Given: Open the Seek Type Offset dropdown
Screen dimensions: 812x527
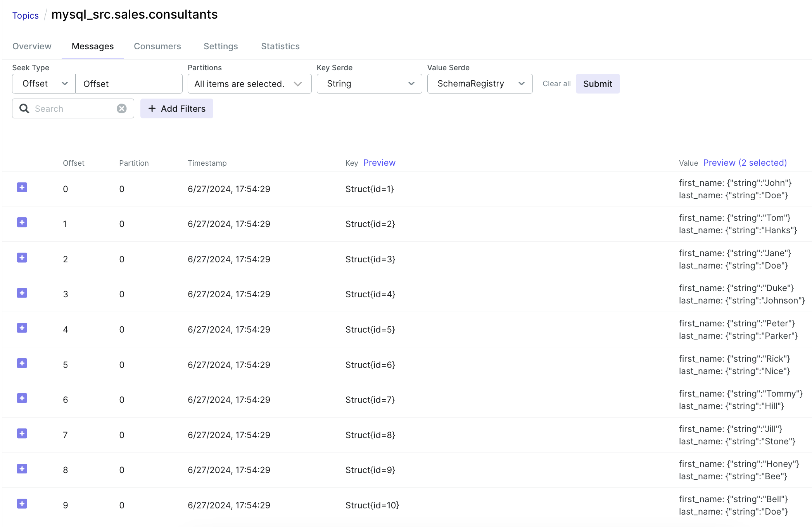Looking at the screenshot, I should [44, 84].
